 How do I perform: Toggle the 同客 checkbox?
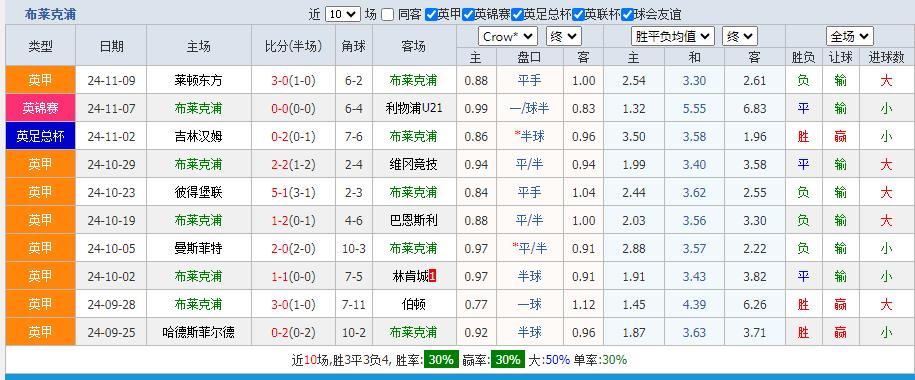tap(387, 15)
